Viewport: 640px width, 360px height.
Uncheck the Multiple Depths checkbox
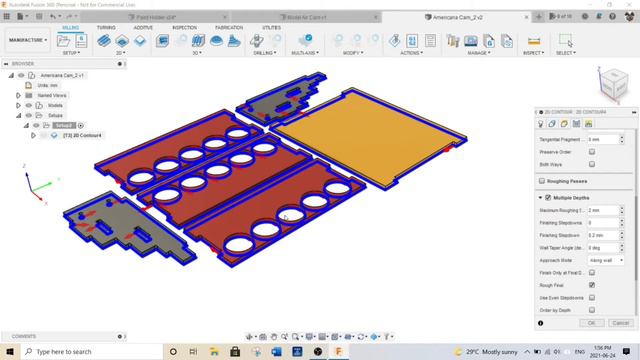[x=548, y=198]
